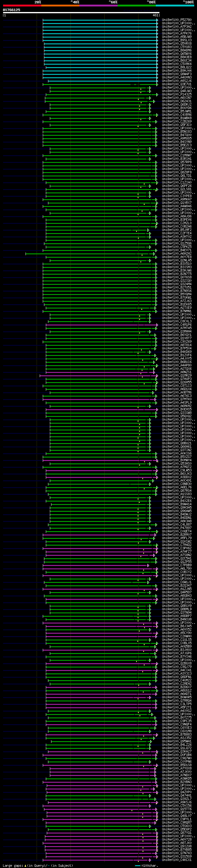Click UniRef100_Q474H1 label

(x=177, y=796)
